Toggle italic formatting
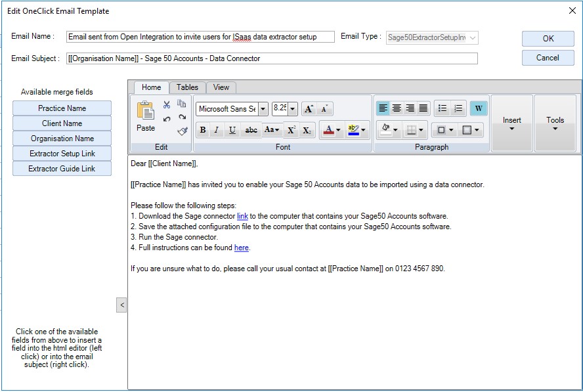 (217, 130)
